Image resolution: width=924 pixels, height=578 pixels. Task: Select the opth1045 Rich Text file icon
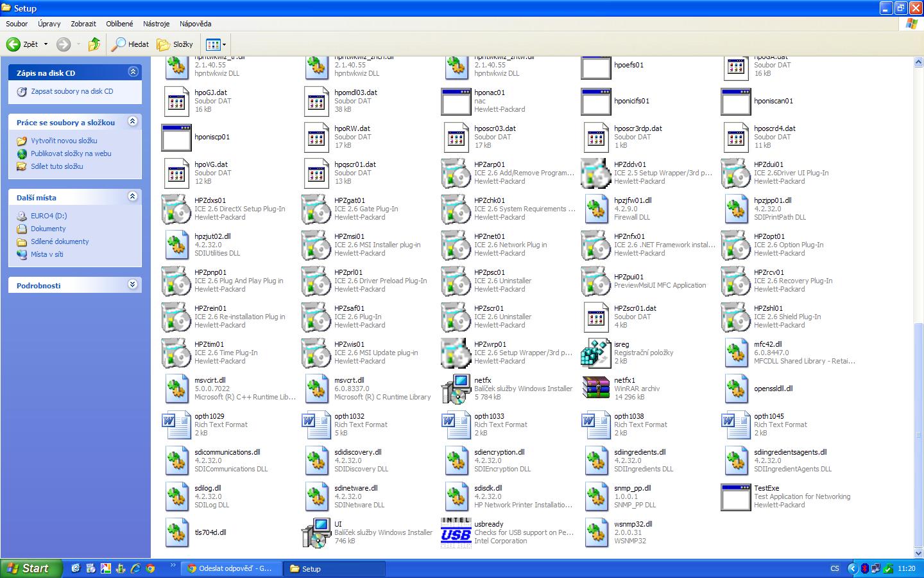736,425
